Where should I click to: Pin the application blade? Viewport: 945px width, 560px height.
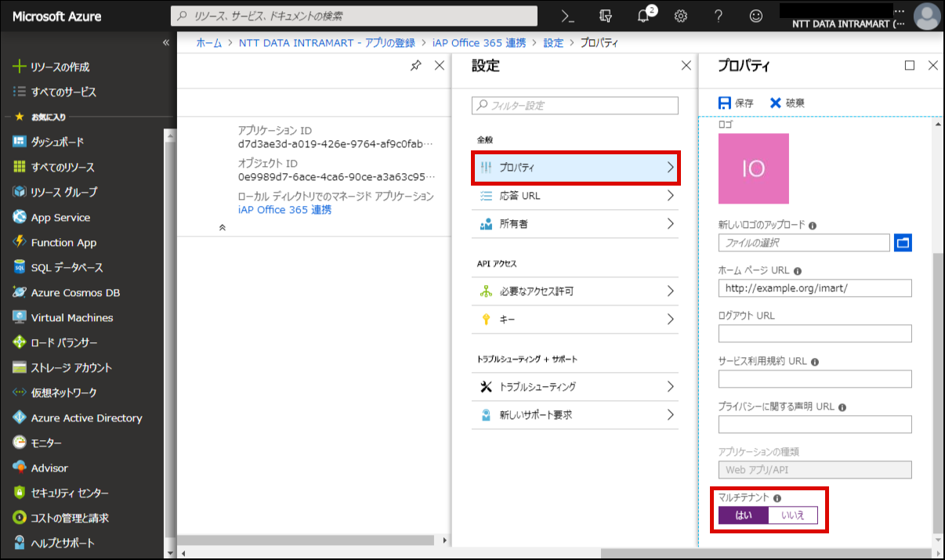pos(415,66)
